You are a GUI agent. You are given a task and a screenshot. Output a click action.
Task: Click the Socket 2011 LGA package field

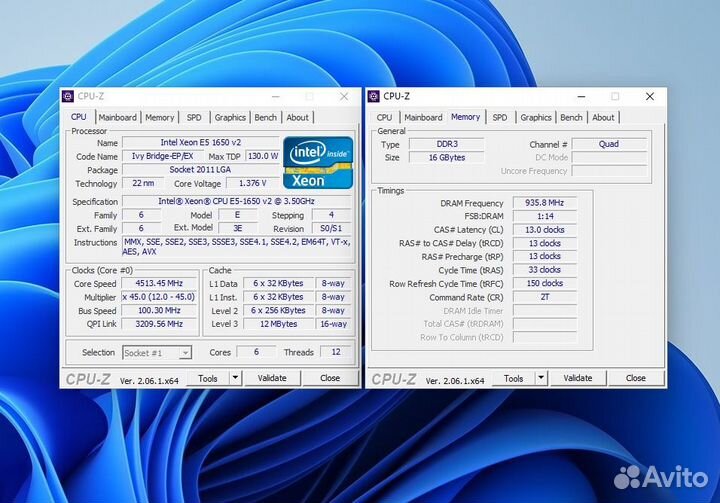click(x=200, y=170)
